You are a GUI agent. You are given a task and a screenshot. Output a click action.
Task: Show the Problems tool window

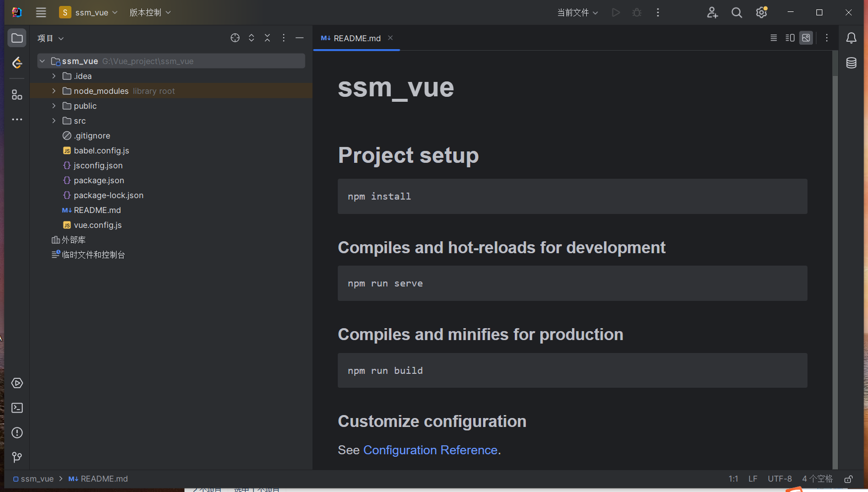tap(17, 433)
